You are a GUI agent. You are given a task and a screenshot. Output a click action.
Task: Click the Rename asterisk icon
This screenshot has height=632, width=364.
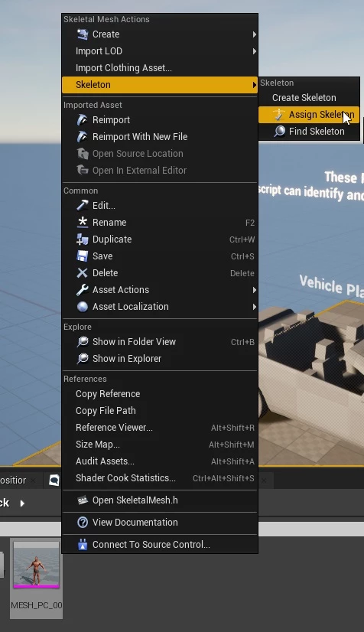82,222
